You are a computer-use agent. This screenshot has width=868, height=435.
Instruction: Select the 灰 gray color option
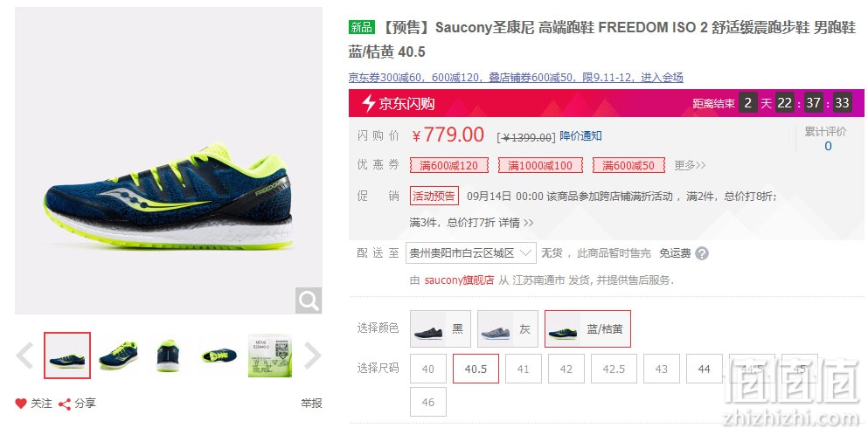point(508,328)
